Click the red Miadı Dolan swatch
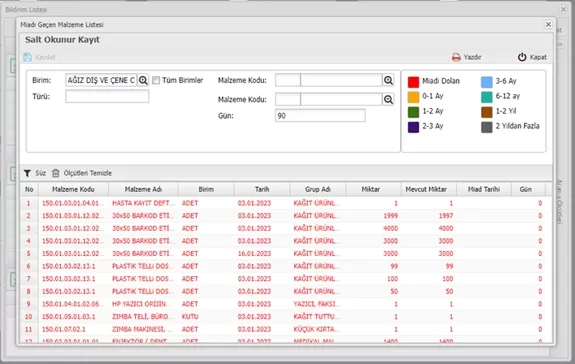 coord(413,82)
